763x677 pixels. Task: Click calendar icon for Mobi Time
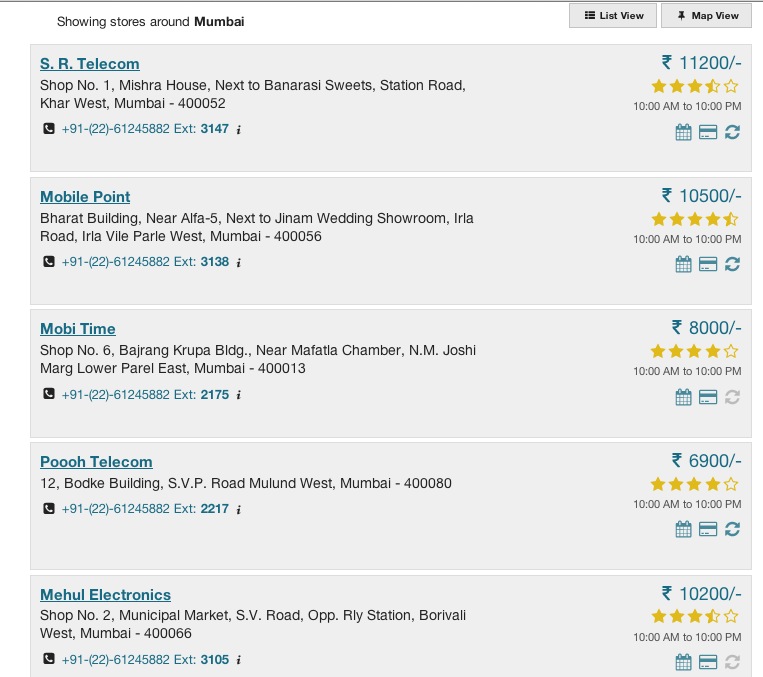tap(684, 397)
